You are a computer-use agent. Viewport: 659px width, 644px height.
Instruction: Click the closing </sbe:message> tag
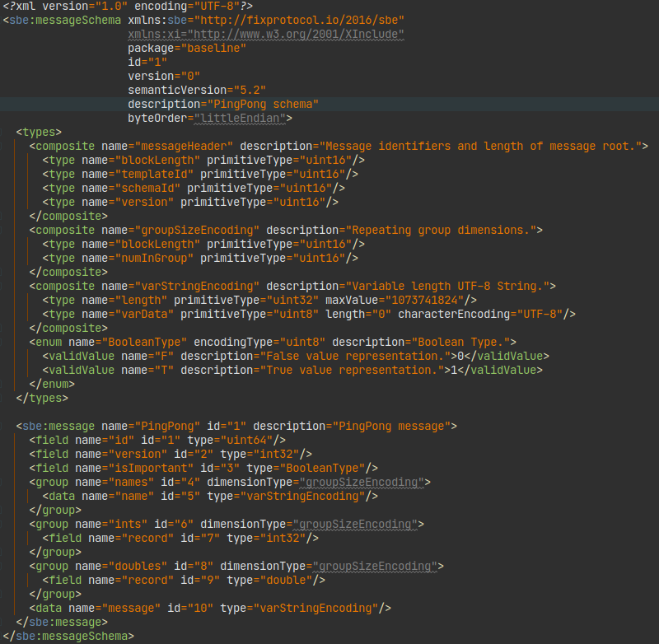click(62, 622)
